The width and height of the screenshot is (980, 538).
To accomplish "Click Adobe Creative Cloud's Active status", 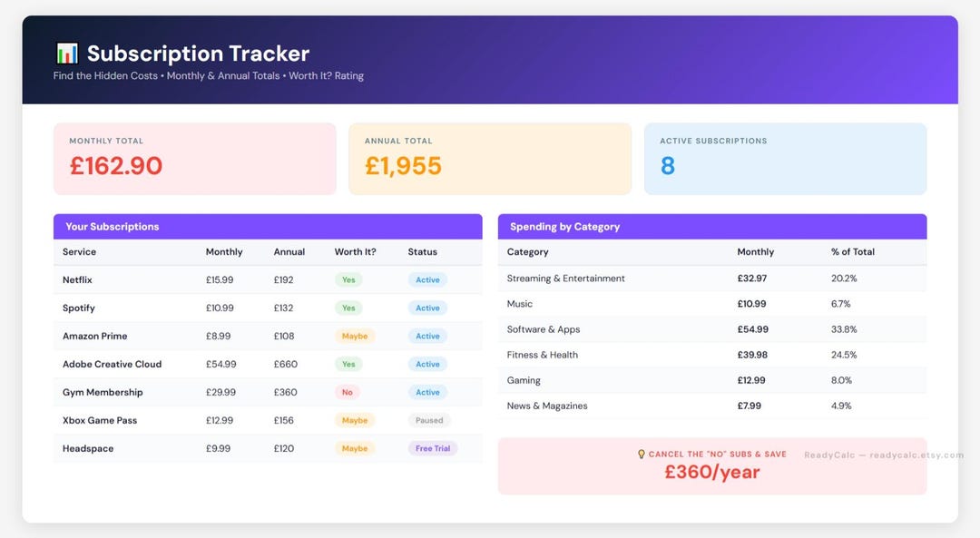I will click(427, 365).
